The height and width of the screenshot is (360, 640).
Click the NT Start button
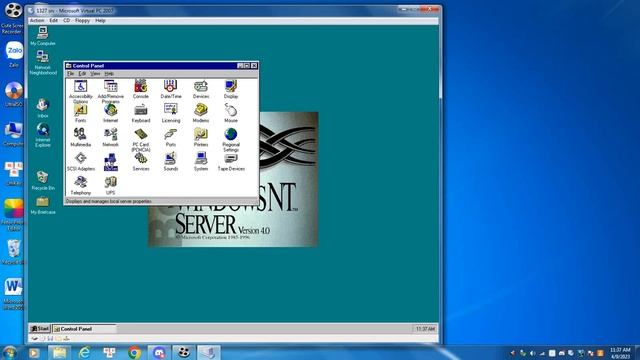[40, 329]
